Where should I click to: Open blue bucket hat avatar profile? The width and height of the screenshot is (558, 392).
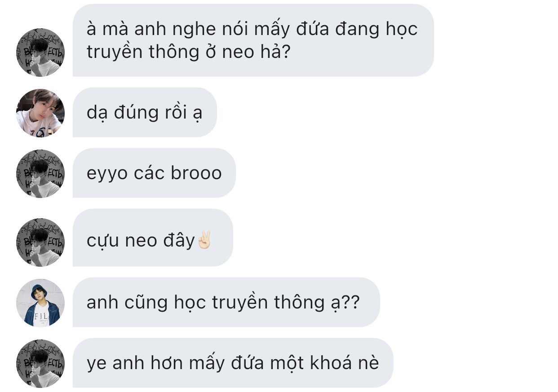pyautogui.click(x=40, y=303)
